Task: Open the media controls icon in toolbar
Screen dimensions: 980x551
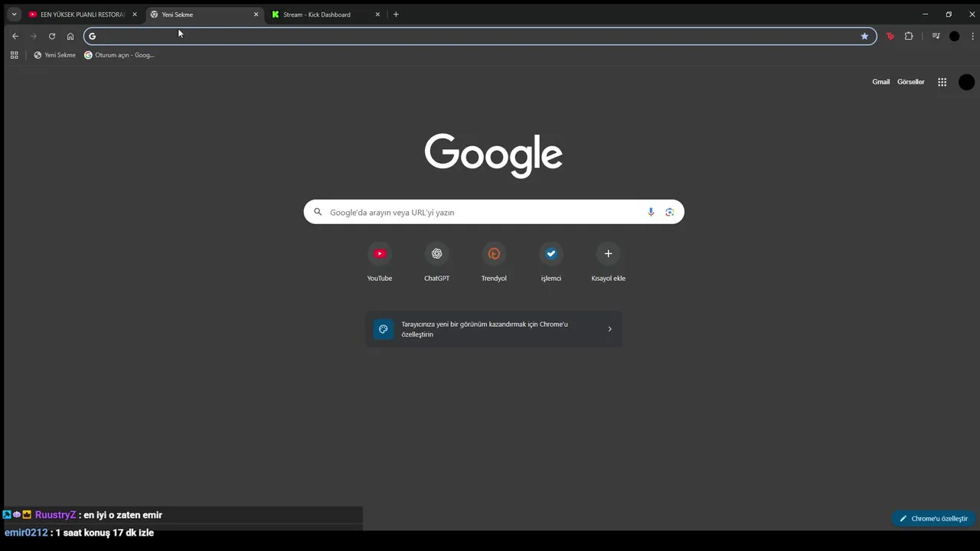Action: tap(936, 36)
